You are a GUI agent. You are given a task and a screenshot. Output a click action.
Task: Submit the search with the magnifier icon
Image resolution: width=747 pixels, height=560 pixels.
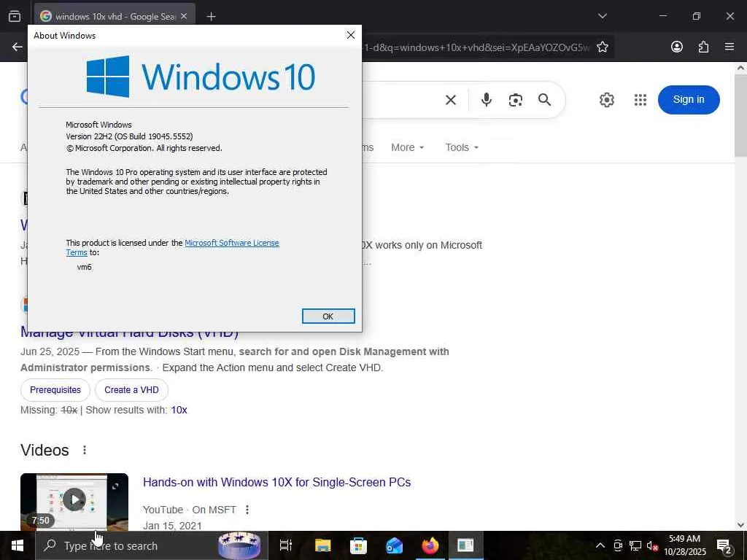coord(544,99)
